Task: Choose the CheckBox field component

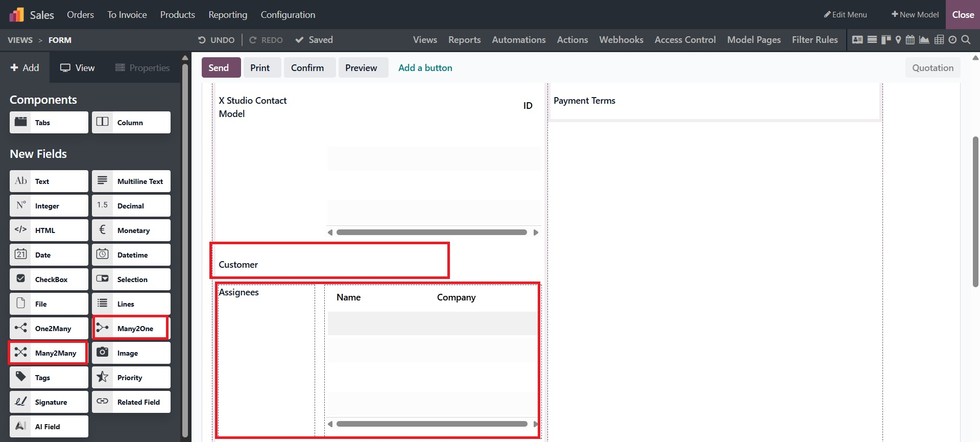Action: [x=49, y=280]
